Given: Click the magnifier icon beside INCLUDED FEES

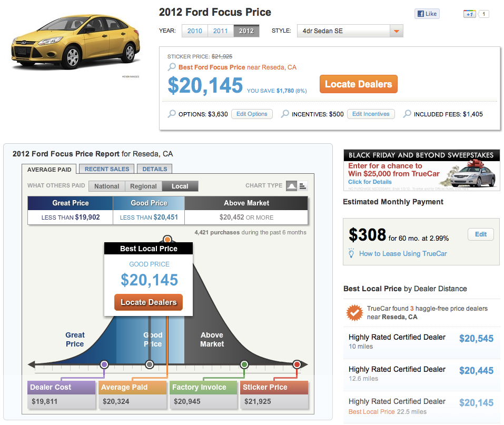Looking at the screenshot, I should 407,114.
